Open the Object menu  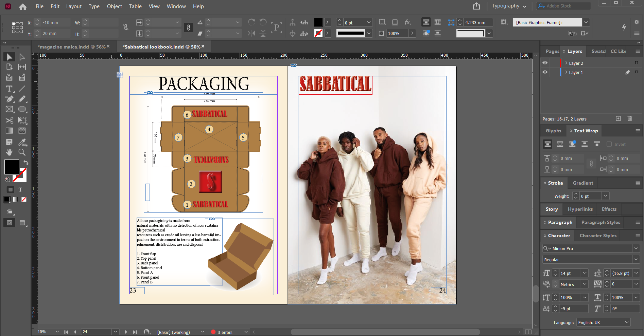114,6
